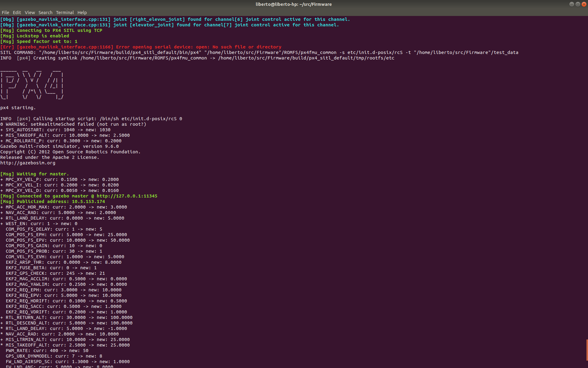Screen dimensions: 588x368
Task: Open the Terminal menu
Action: 65,12
